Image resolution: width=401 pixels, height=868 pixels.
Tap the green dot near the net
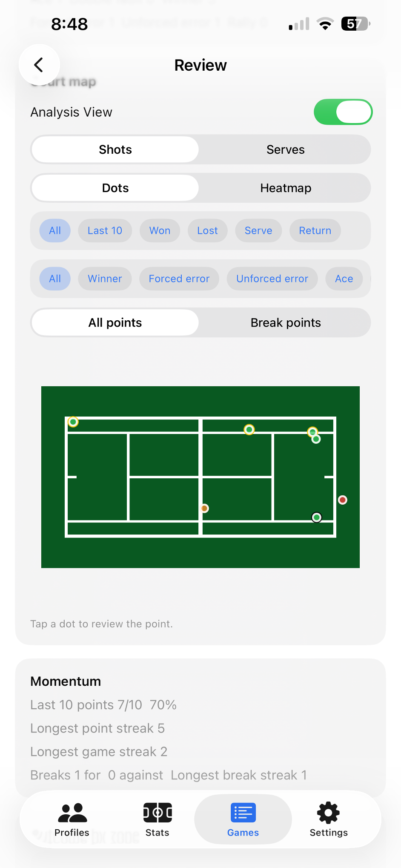[249, 429]
